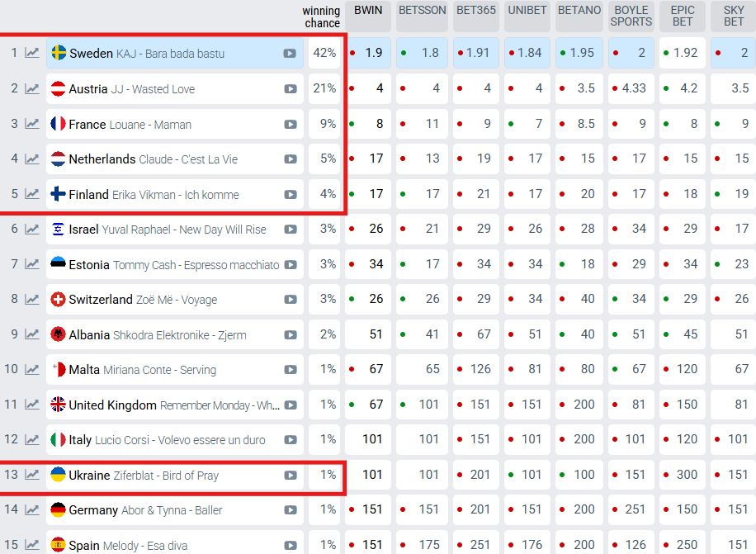
Task: Click Austria's BOYLE SPORTS odds 4.33
Action: (634, 89)
